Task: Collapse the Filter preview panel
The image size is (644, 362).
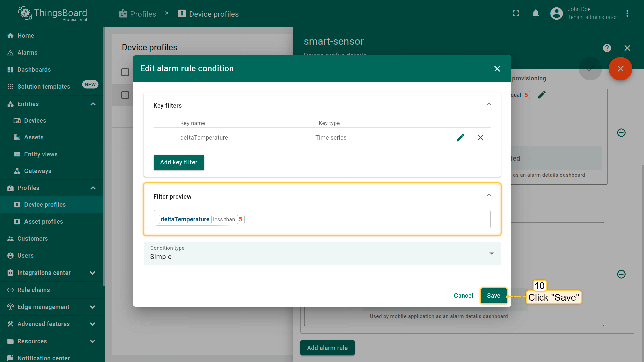Action: click(x=489, y=195)
